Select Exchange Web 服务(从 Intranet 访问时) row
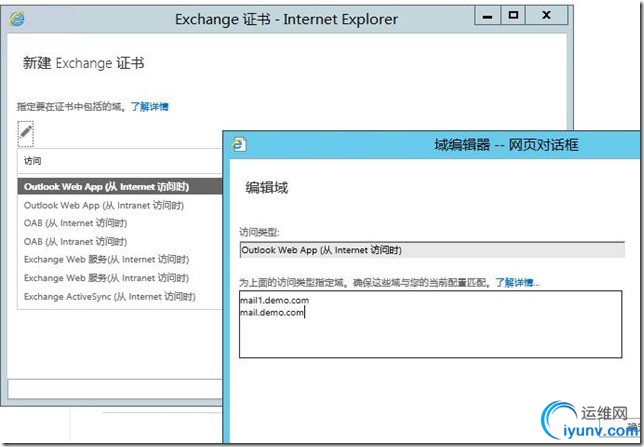644x447 pixels. pyautogui.click(x=120, y=278)
